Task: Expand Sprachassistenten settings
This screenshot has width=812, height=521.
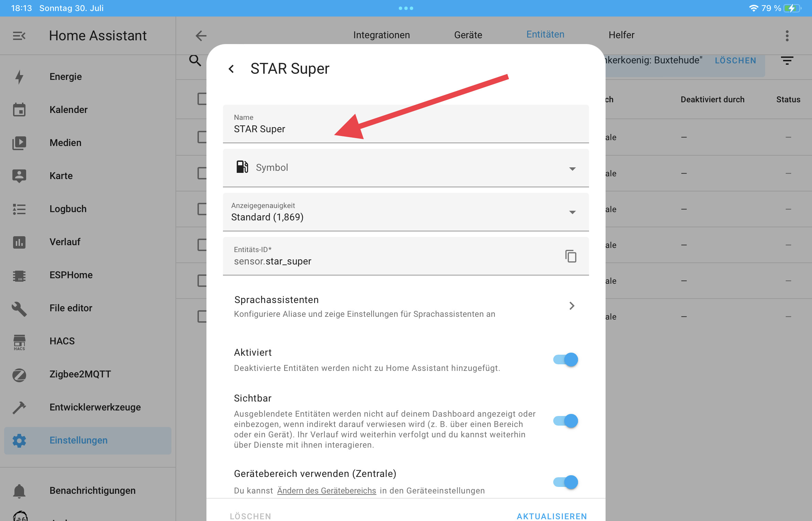Action: click(406, 306)
